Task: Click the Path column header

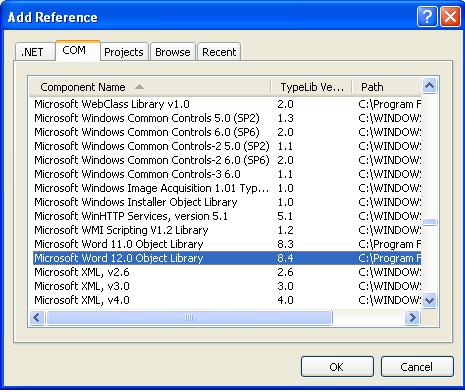Action: point(387,87)
